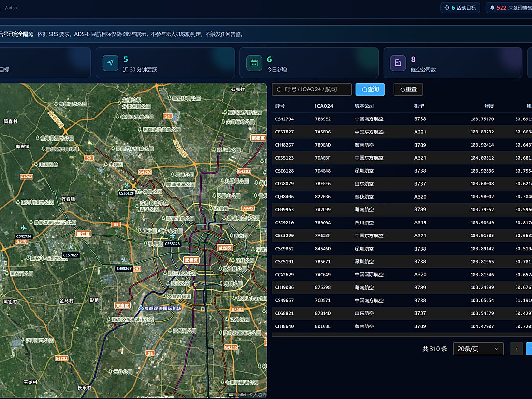Screen dimensions: 532x399
Task: Click the 共 310 条 total count text
Action: [x=435, y=349]
